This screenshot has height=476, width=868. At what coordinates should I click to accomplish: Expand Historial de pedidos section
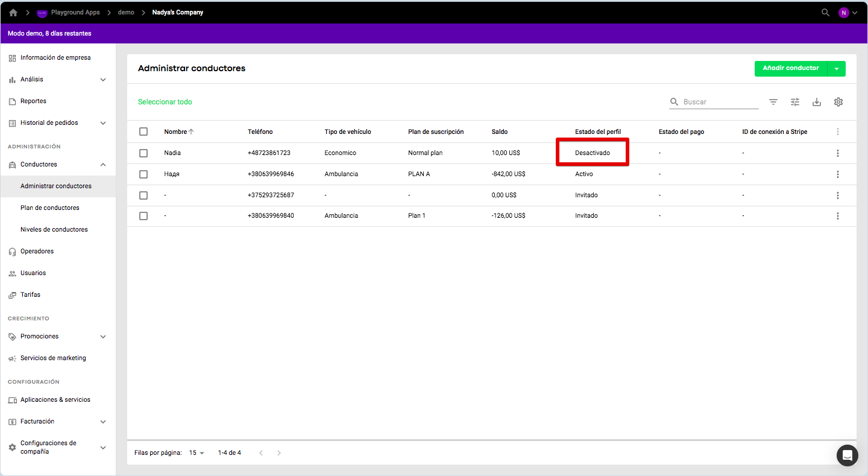103,123
